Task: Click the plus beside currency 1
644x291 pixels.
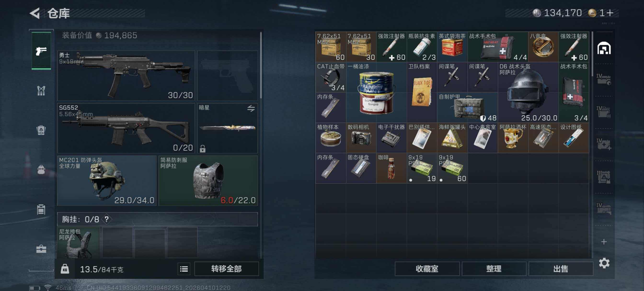Action: click(610, 13)
